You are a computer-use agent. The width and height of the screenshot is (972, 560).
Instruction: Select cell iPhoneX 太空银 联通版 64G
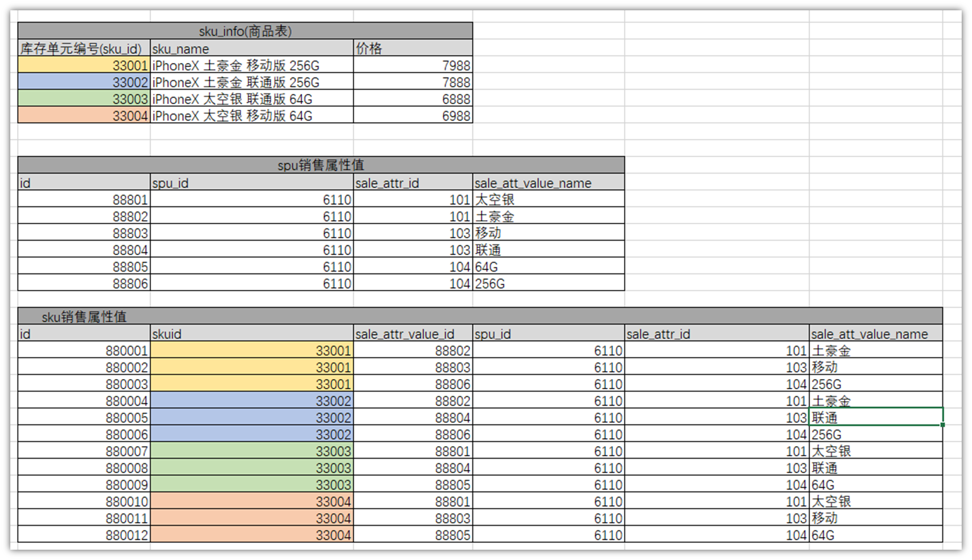pos(252,98)
